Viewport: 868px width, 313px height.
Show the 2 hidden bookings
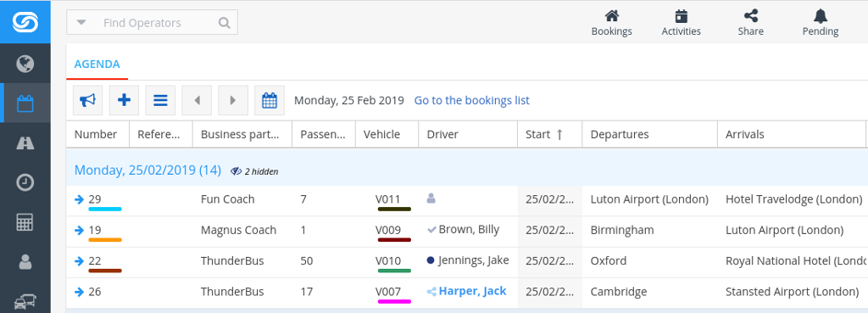click(x=254, y=171)
